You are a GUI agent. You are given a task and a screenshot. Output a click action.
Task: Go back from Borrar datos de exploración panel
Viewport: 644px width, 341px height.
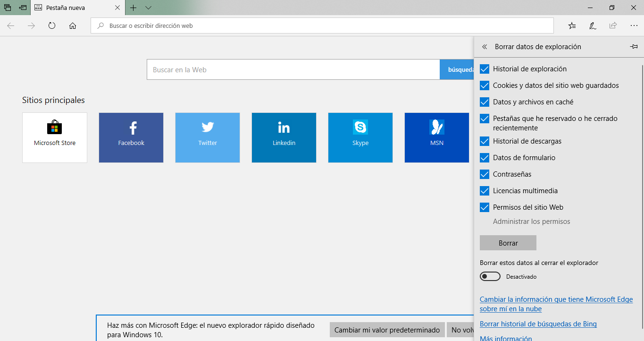pos(485,47)
